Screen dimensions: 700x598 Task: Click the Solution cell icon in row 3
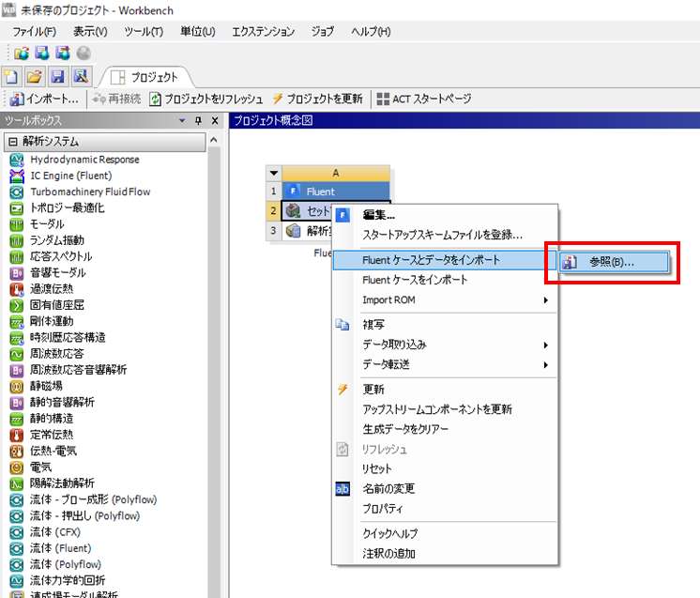[293, 230]
